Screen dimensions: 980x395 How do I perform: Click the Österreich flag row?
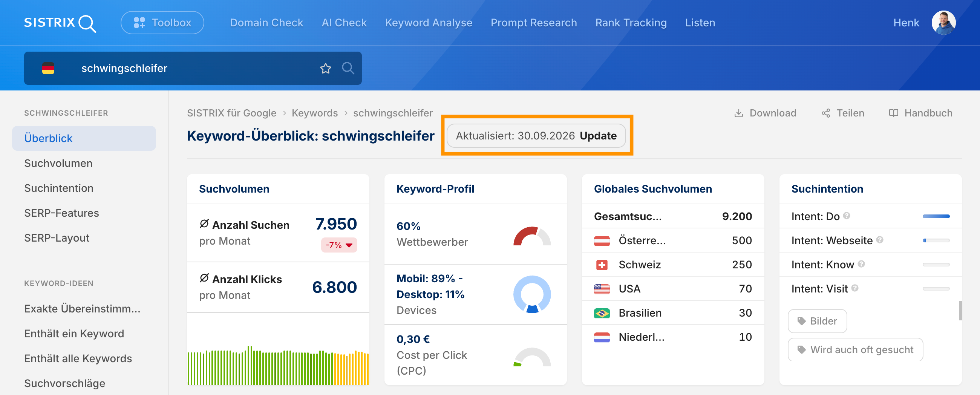pyautogui.click(x=672, y=240)
